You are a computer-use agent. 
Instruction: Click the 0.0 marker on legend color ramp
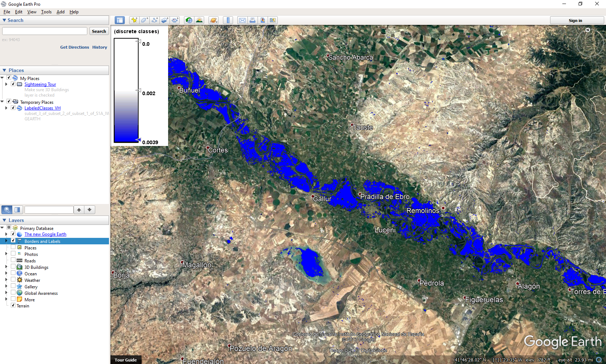point(139,41)
